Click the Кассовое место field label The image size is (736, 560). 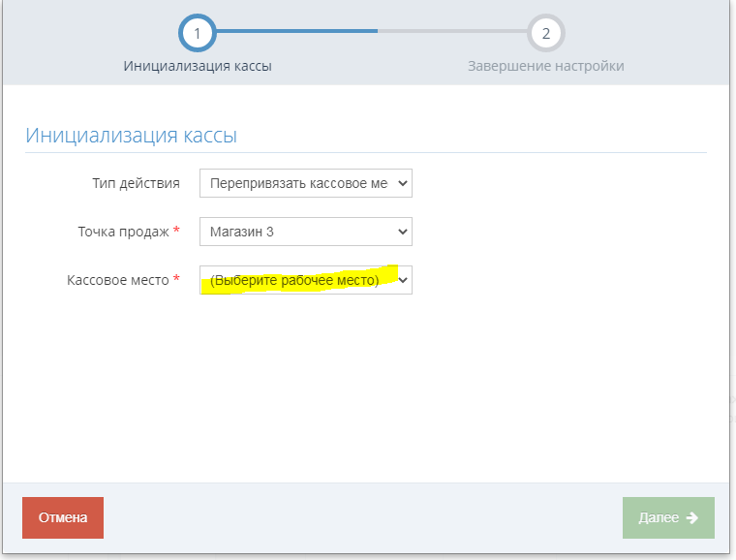tap(118, 280)
